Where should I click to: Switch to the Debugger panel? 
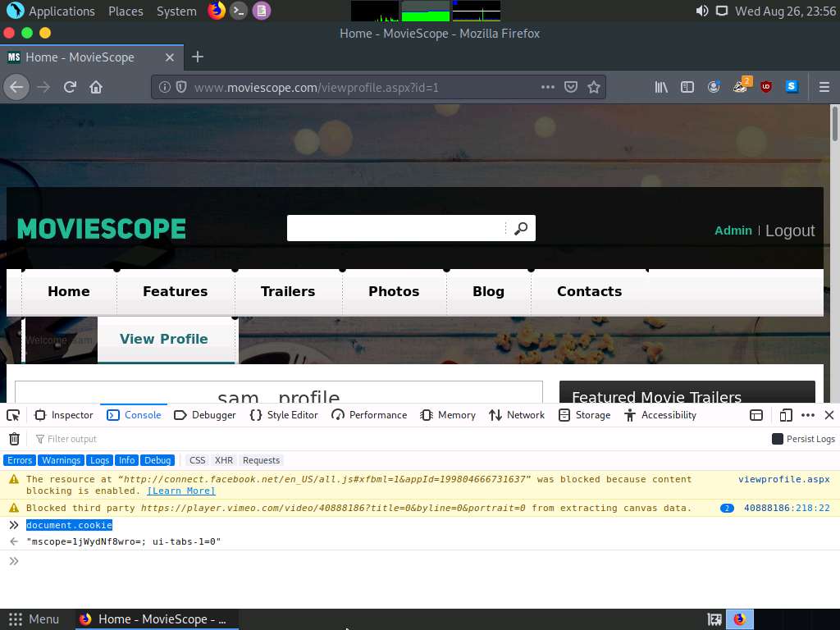204,415
